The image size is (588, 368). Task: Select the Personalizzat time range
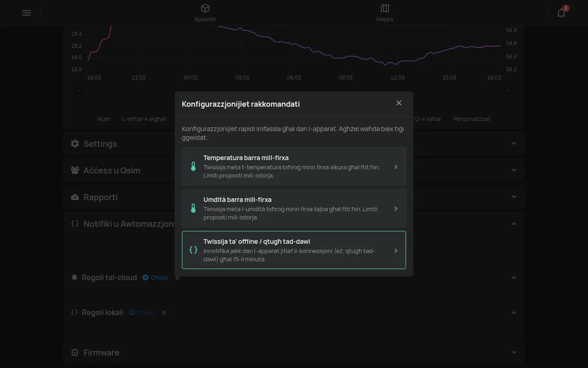pyautogui.click(x=472, y=119)
